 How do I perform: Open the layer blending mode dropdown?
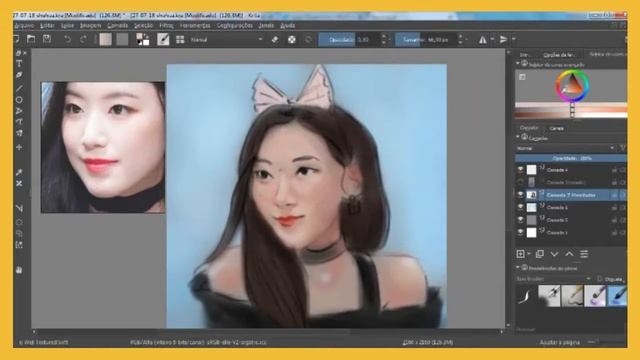565,148
